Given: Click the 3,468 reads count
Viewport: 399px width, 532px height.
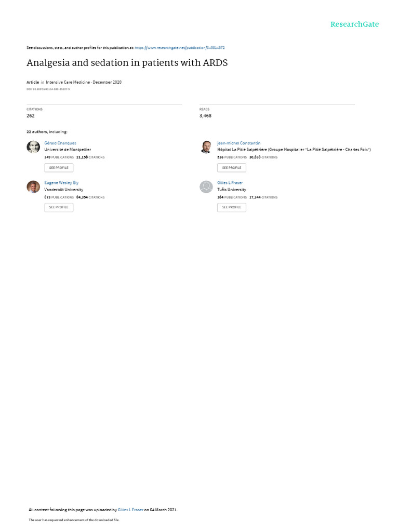Looking at the screenshot, I should (x=205, y=116).
